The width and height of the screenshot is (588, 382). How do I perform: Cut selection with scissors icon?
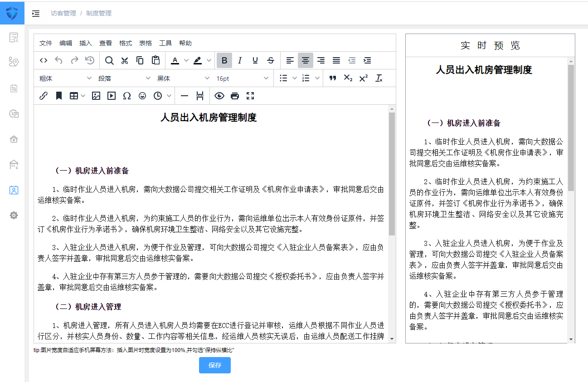[125, 60]
